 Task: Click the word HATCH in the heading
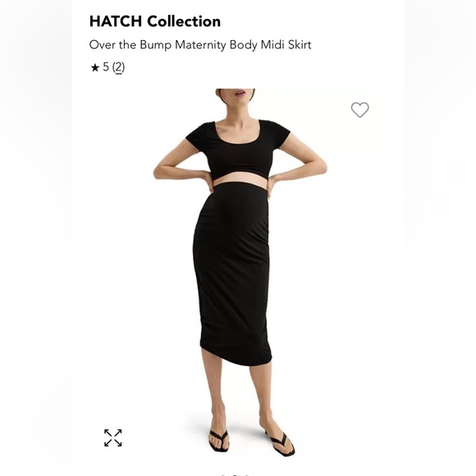116,21
